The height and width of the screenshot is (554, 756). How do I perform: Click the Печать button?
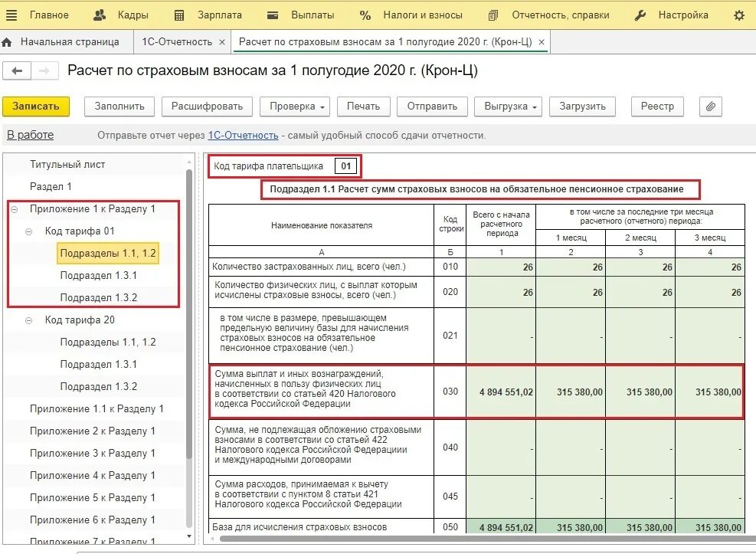(x=364, y=107)
